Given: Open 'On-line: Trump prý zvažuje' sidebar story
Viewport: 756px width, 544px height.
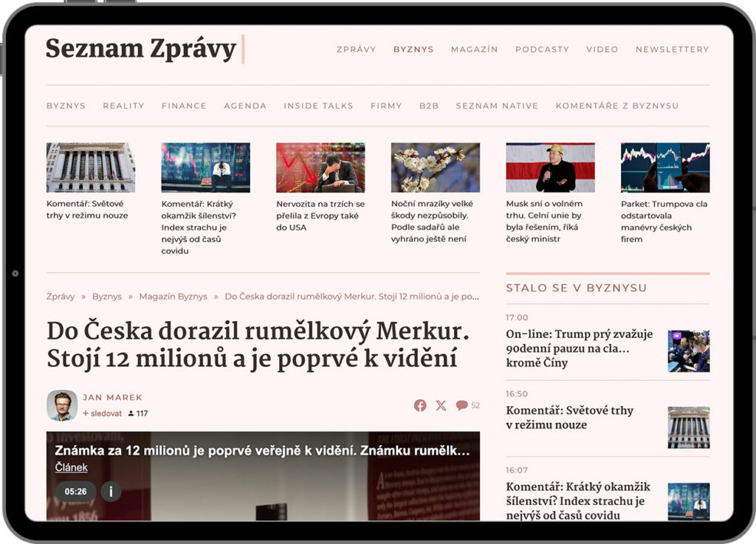Looking at the screenshot, I should [579, 348].
